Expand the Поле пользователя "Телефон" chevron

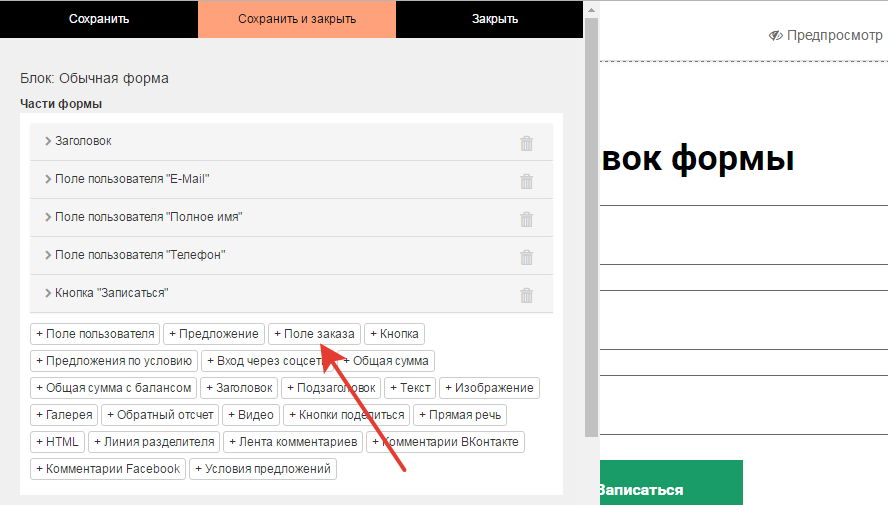pos(48,255)
